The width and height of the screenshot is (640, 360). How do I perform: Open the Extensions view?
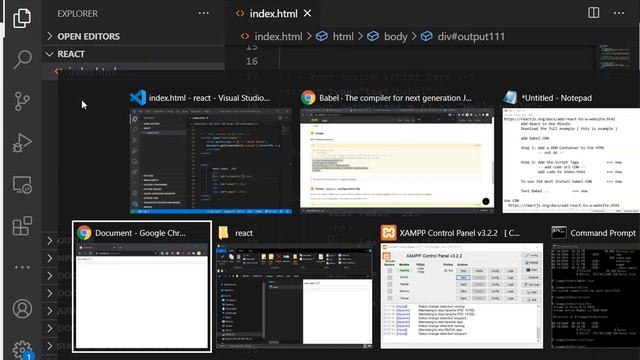pos(22,226)
